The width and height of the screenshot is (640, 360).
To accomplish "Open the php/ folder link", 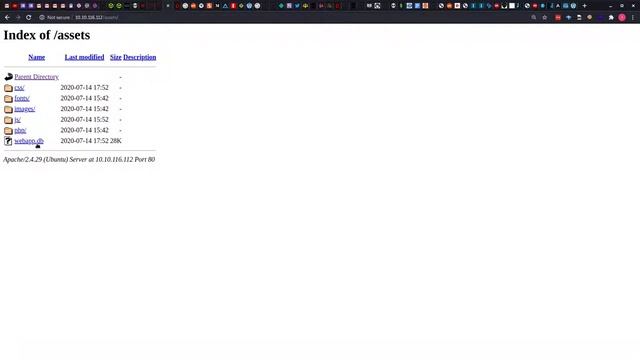I will 20,130.
